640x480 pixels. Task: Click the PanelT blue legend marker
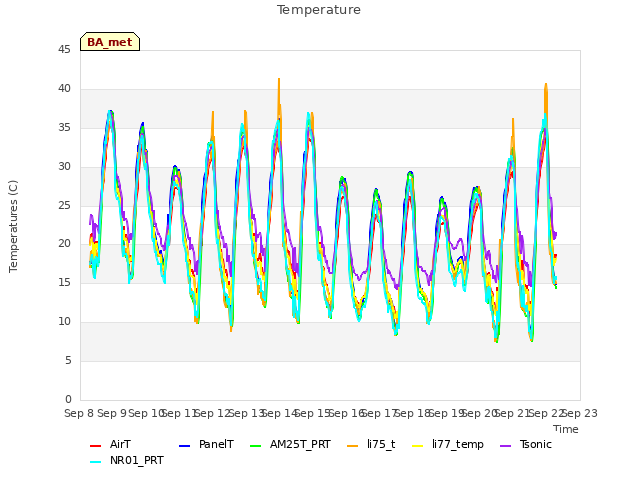tap(184, 446)
